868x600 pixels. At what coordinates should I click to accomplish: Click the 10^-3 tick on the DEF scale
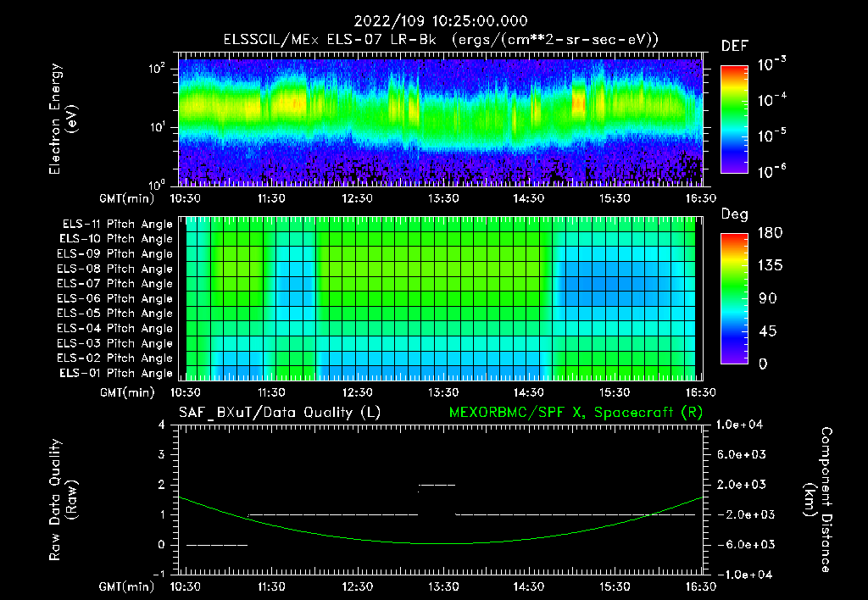[772, 64]
